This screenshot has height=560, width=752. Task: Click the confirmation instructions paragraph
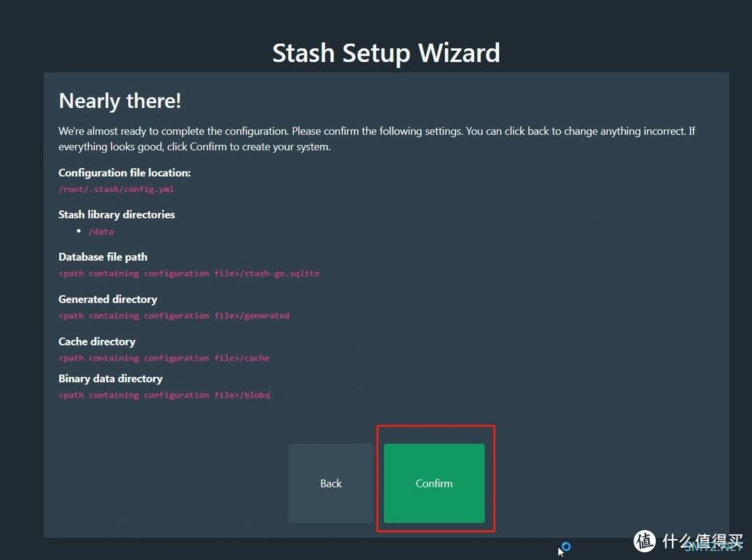point(376,139)
